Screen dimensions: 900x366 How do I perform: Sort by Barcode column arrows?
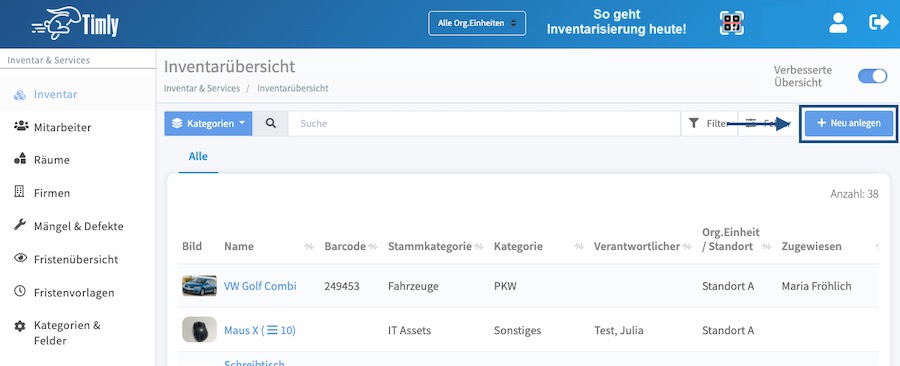pos(373,247)
